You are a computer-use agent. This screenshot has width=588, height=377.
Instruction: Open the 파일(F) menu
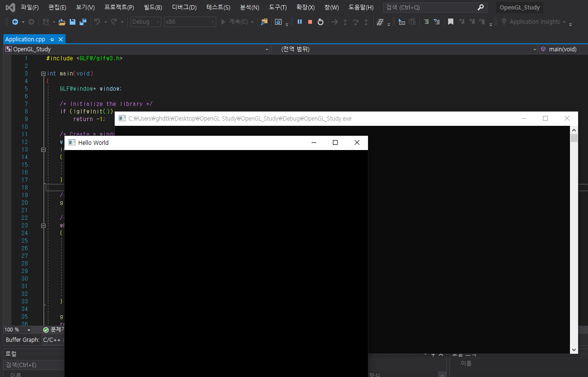29,8
